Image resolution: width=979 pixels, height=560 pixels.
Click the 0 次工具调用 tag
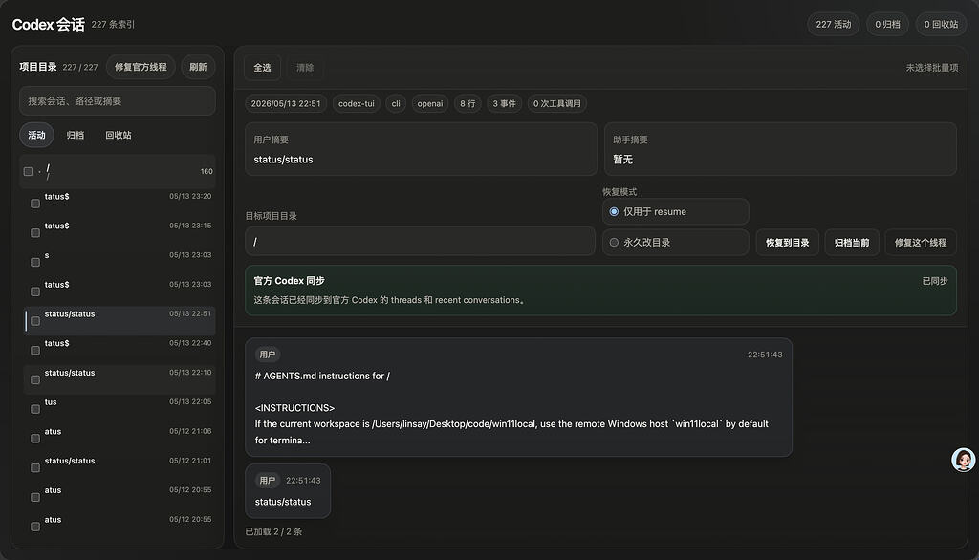(557, 103)
